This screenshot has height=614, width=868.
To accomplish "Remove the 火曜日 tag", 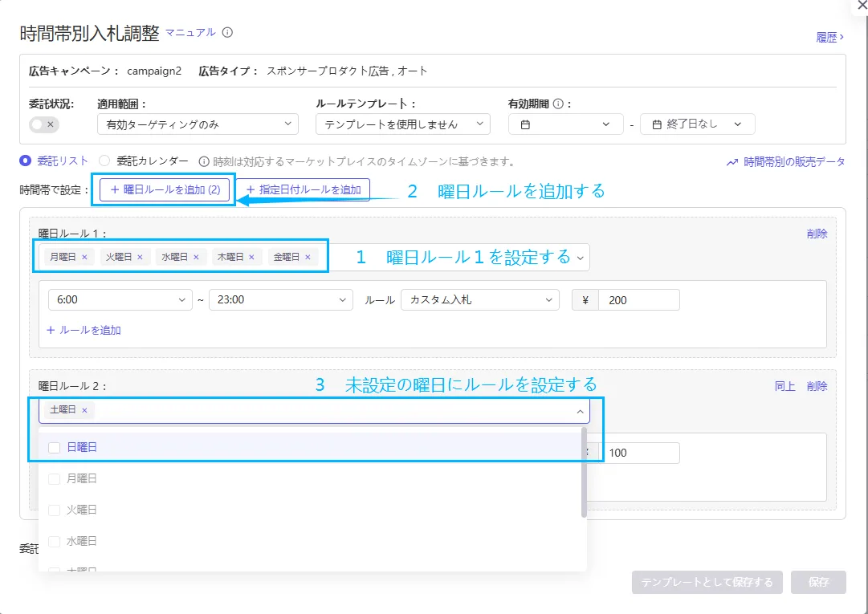I will click(140, 257).
